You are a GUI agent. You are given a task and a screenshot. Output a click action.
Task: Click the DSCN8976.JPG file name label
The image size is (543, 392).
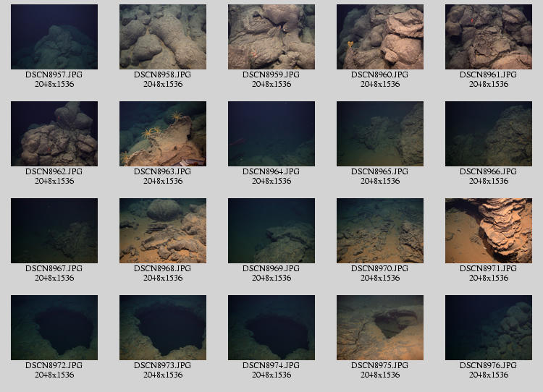[x=489, y=366]
